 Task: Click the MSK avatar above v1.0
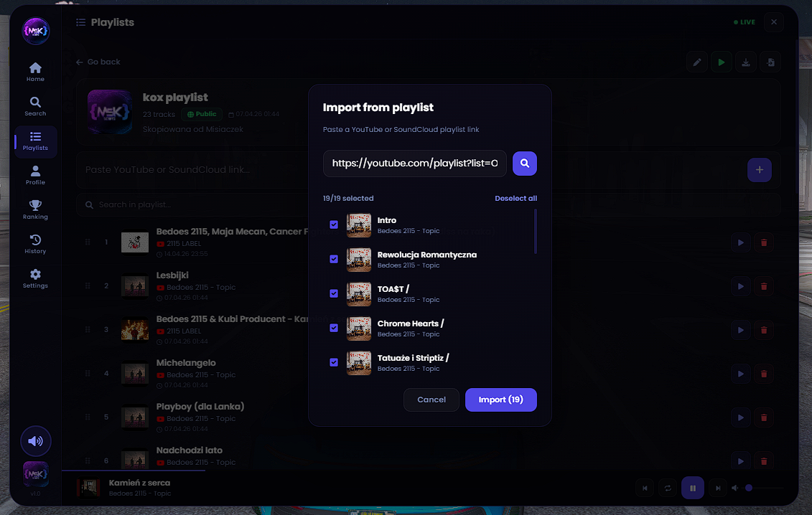point(36,474)
